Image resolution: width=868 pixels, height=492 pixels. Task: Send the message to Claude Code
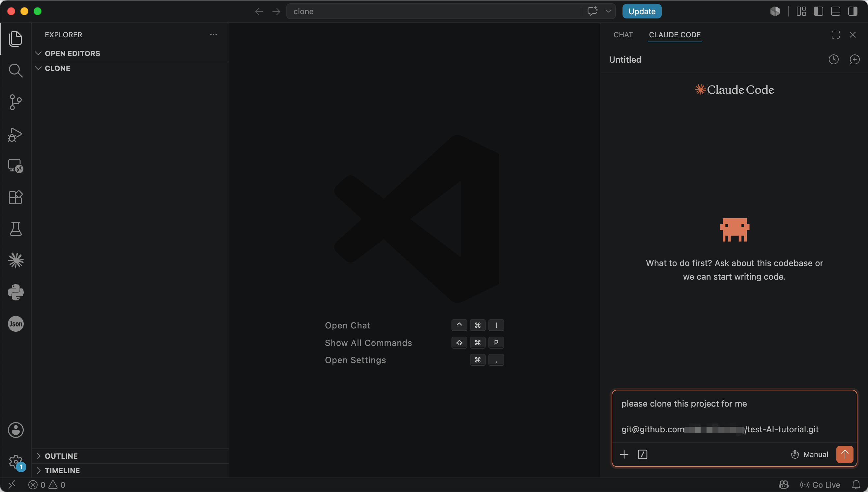point(845,454)
